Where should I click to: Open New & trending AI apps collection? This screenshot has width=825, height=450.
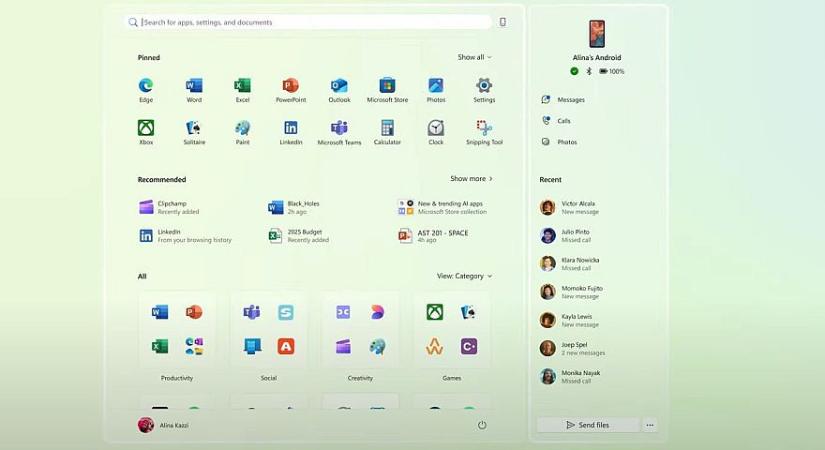(442, 207)
